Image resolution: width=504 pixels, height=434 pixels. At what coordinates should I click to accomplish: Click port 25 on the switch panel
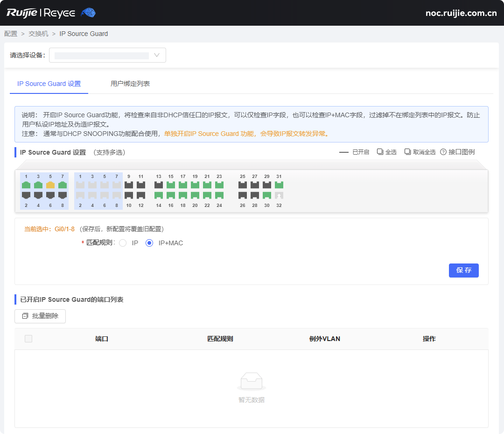pyautogui.click(x=243, y=185)
